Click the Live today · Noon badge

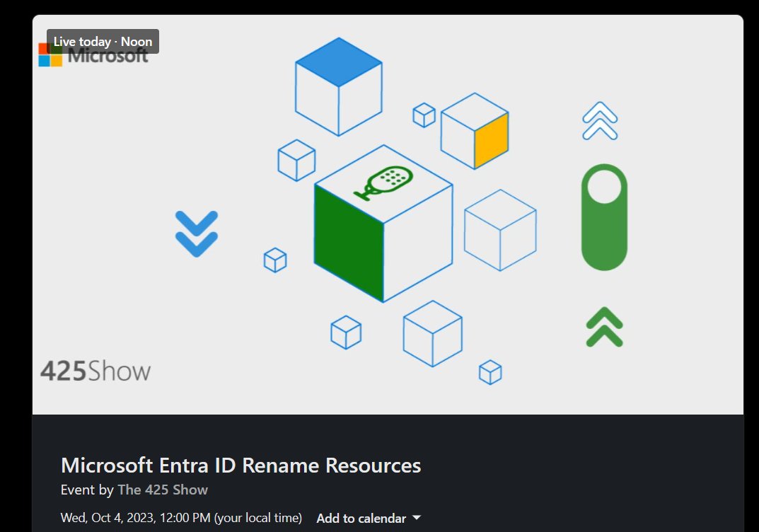103,42
